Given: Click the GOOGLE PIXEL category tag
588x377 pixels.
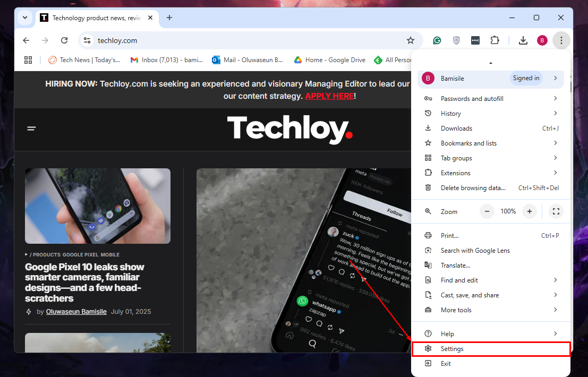Looking at the screenshot, I should click(80, 255).
